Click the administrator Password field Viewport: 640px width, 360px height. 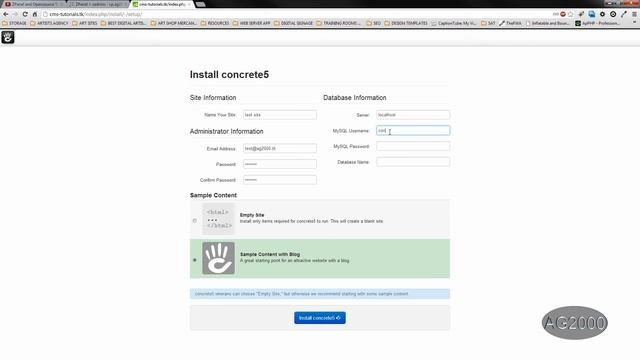click(x=280, y=164)
